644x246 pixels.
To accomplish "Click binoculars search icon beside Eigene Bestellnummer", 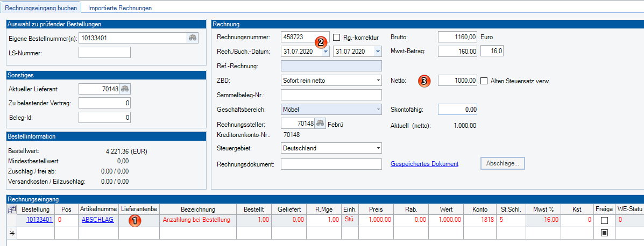I will tap(193, 38).
